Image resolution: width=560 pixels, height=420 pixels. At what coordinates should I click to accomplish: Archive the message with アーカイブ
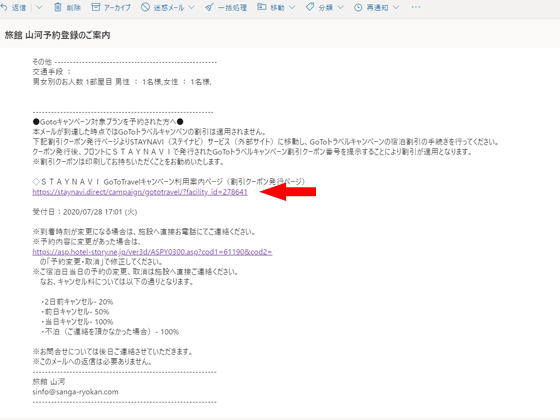coord(111,8)
